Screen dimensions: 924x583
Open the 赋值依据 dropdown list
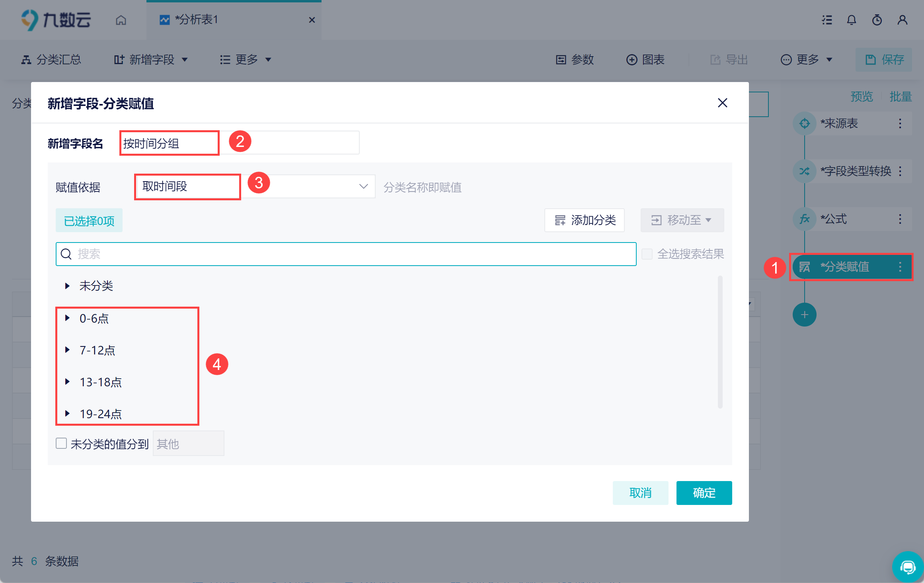(363, 186)
